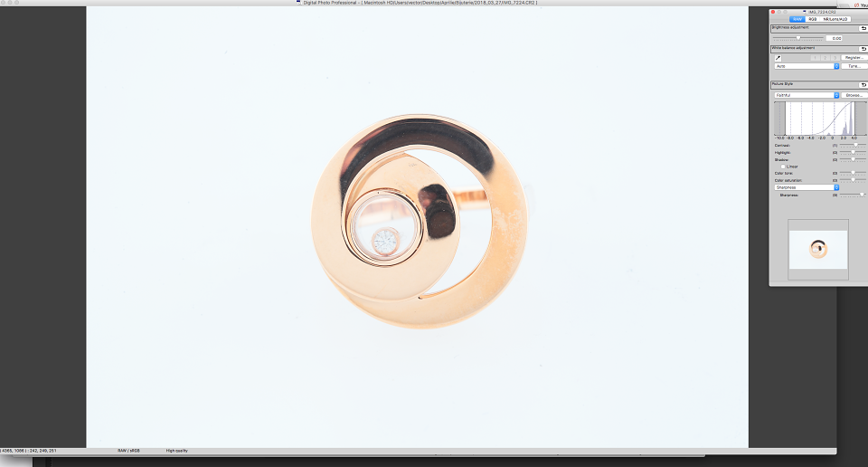This screenshot has width=868, height=467.
Task: Click the brightness value field showing 0.00
Action: pyautogui.click(x=835, y=38)
